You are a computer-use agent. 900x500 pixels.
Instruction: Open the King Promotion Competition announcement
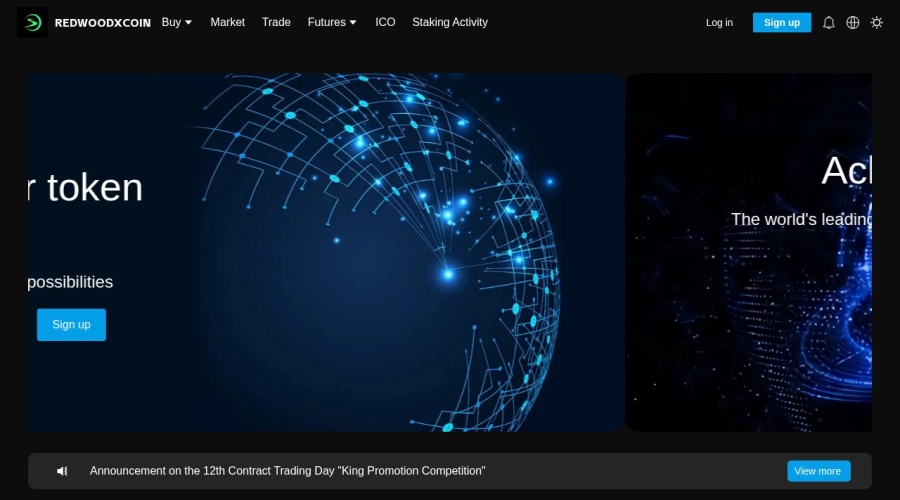[x=287, y=471]
